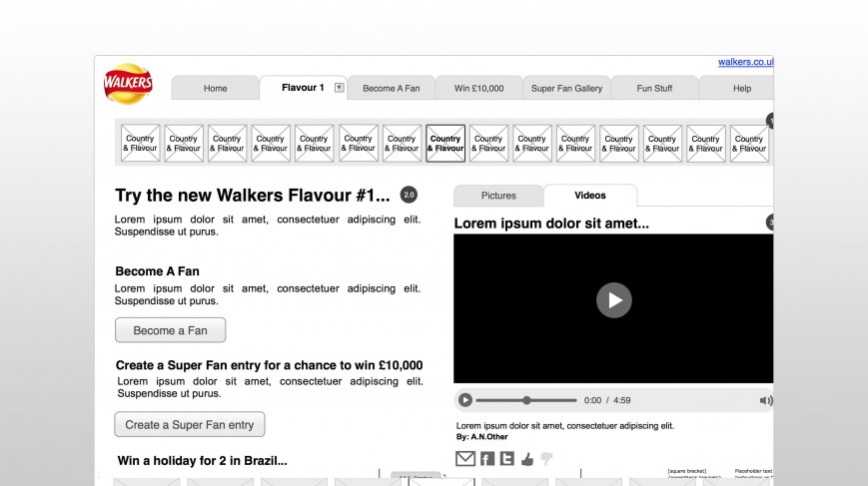Open the Help tab

tap(736, 88)
